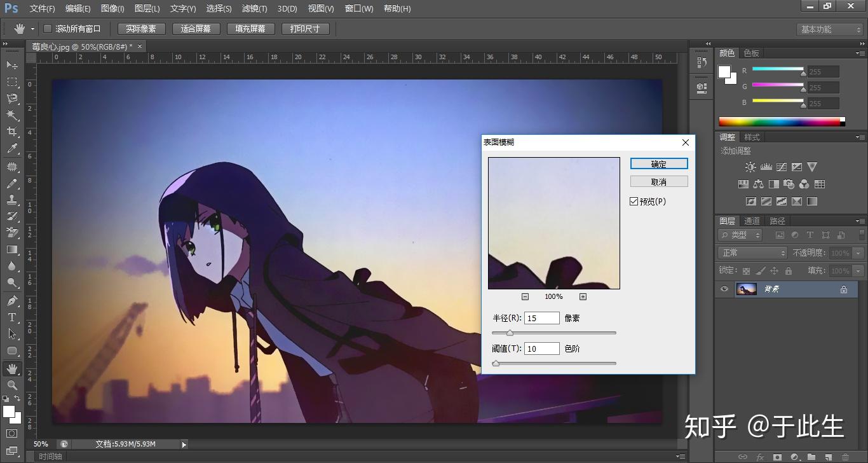Click 确定 button in Surface Blur dialog
This screenshot has height=463, width=868.
(659, 164)
